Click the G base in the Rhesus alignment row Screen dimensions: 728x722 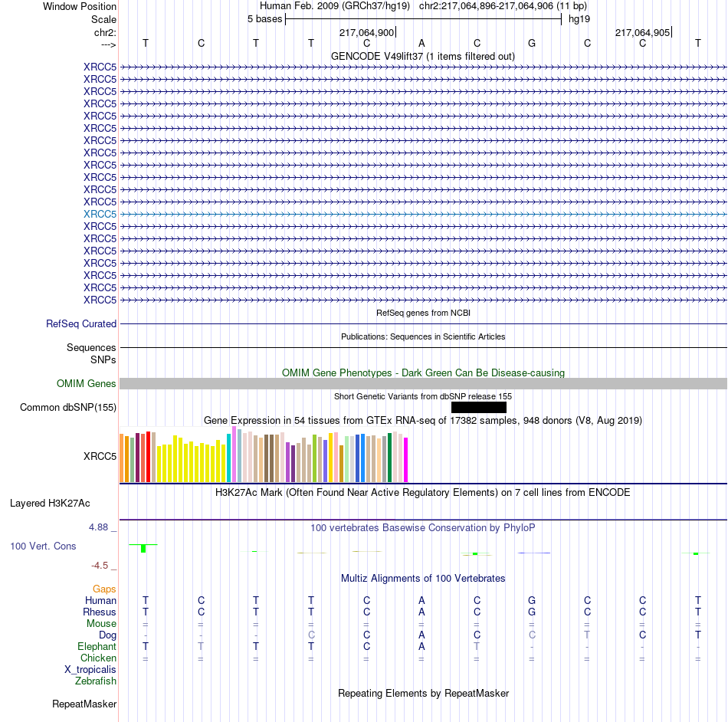point(532,612)
